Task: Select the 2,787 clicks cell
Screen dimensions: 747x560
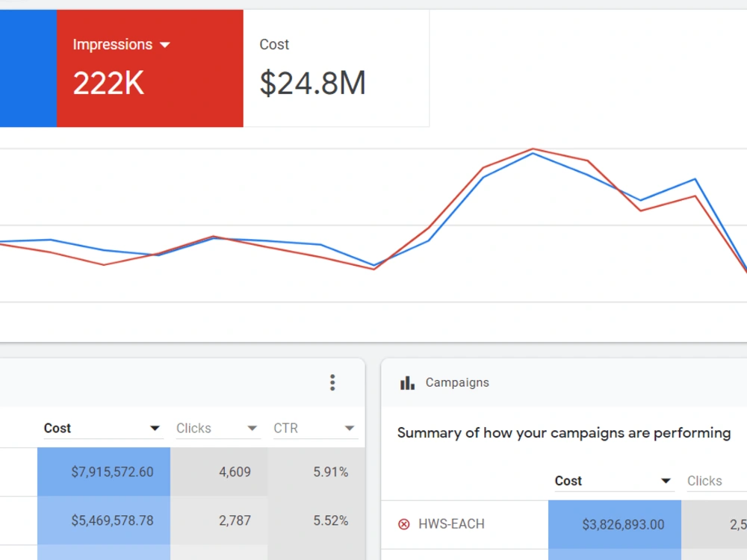Action: [x=219, y=520]
